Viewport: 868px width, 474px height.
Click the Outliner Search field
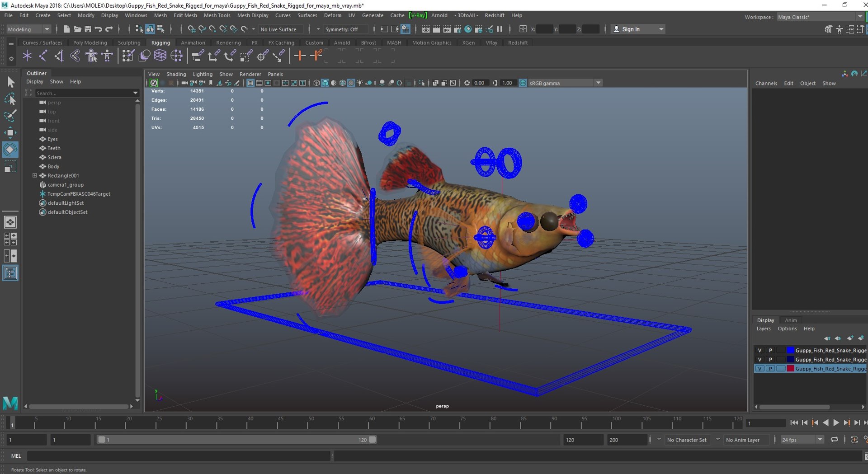pyautogui.click(x=84, y=93)
